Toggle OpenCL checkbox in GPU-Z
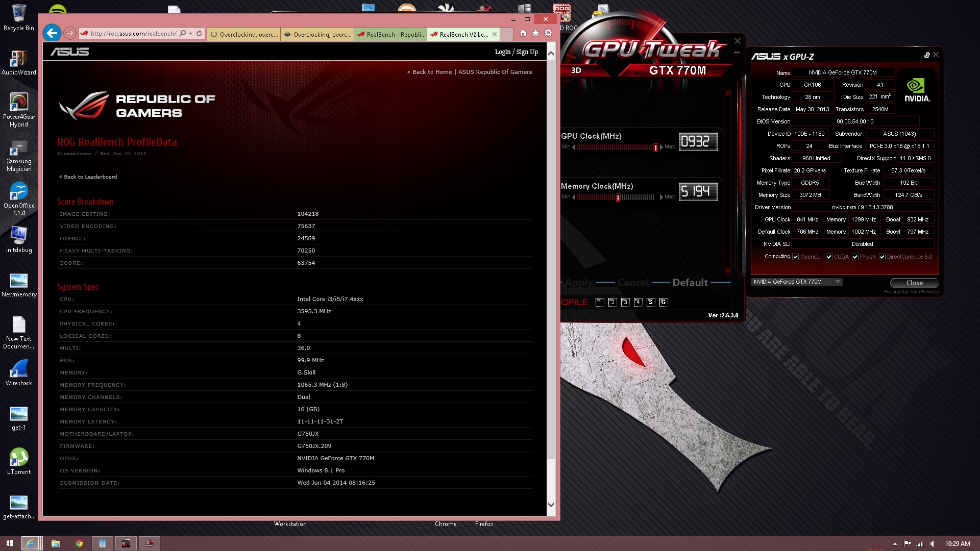 click(x=795, y=257)
